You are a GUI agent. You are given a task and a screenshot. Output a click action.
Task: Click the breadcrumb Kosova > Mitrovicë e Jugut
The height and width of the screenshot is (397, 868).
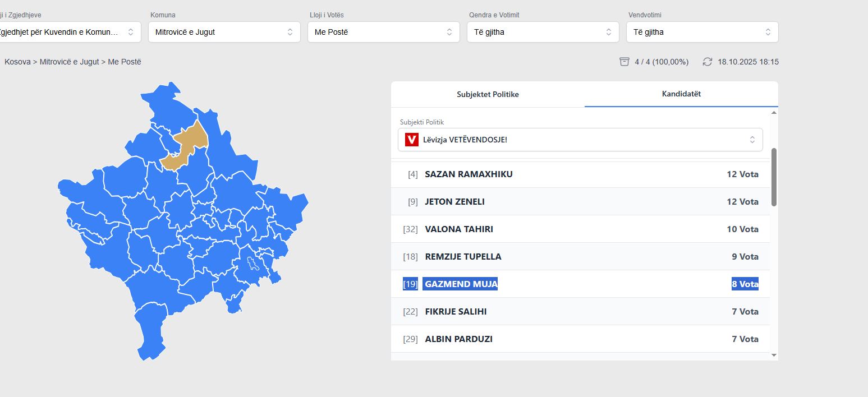click(52, 62)
